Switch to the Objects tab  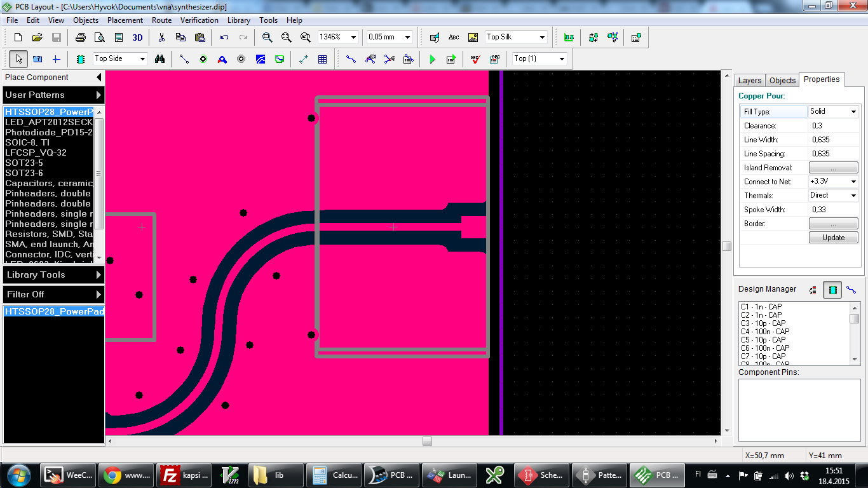[782, 81]
